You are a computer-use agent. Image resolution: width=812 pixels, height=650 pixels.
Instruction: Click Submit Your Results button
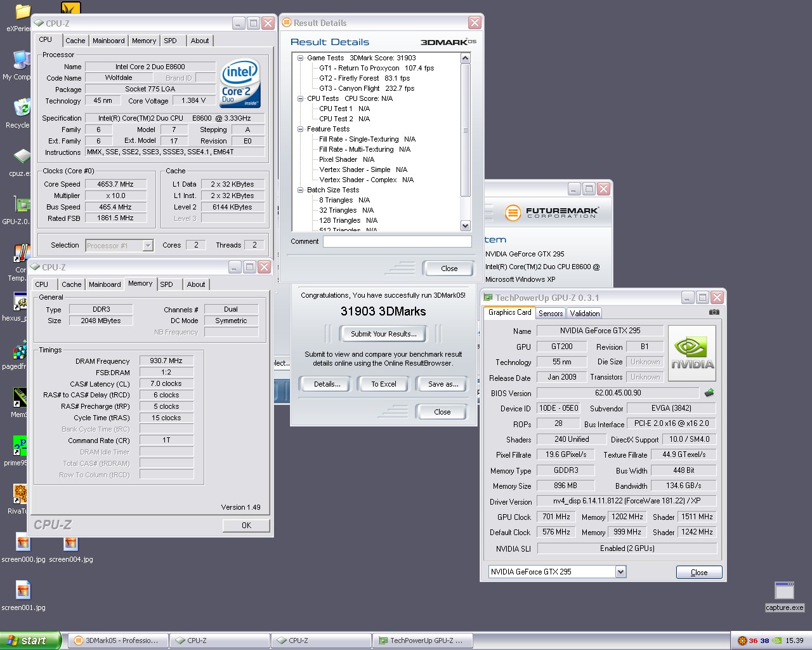click(x=384, y=334)
